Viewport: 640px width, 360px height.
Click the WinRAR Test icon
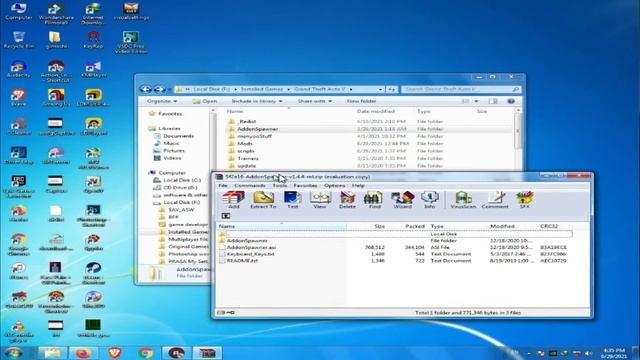click(x=293, y=200)
